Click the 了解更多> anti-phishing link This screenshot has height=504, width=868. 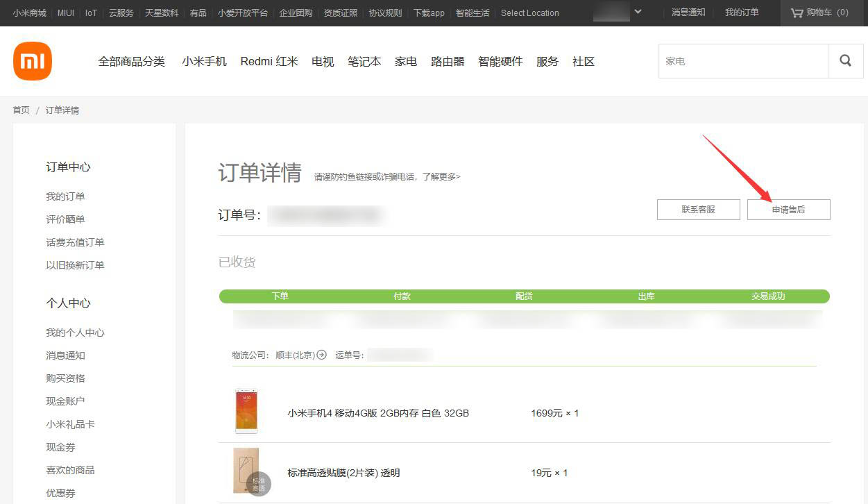point(441,177)
